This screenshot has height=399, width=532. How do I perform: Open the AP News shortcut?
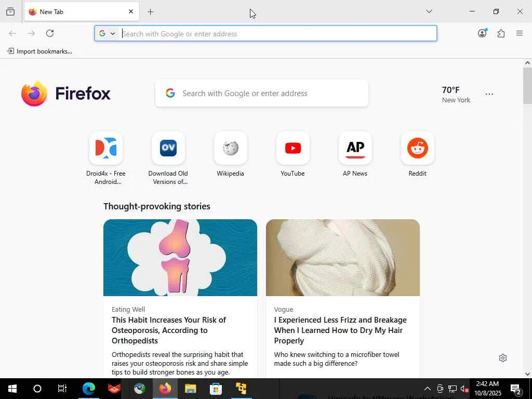tap(355, 154)
